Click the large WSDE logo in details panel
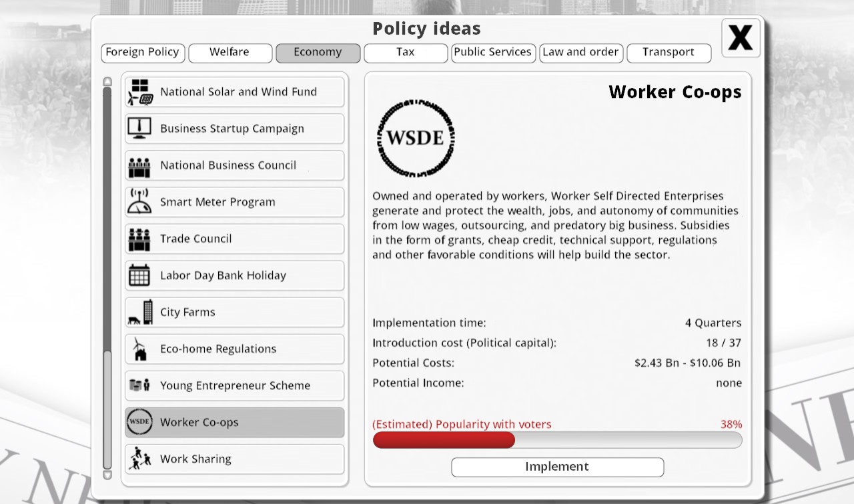 (x=415, y=138)
